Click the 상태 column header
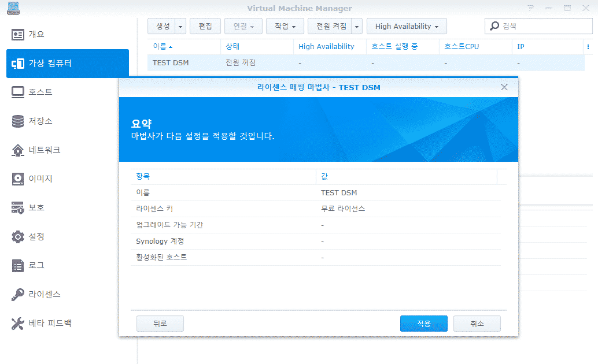Screen dimensions: 598x364 (257, 46)
